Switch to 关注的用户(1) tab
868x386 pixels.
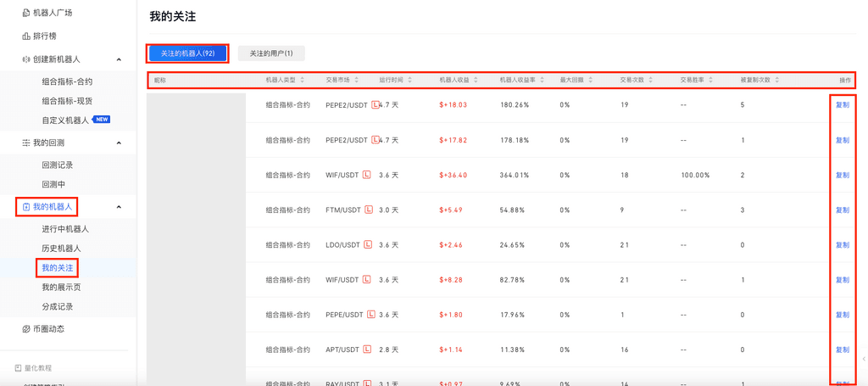[x=271, y=53]
